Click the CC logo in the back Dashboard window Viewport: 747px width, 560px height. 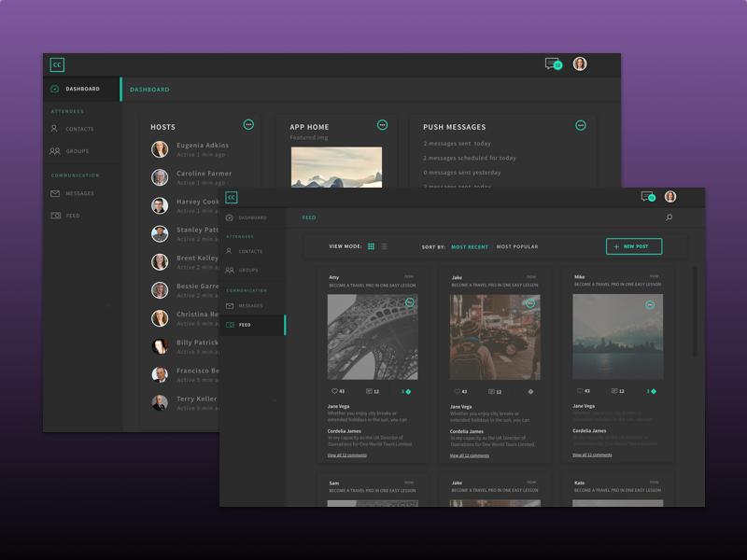57,64
